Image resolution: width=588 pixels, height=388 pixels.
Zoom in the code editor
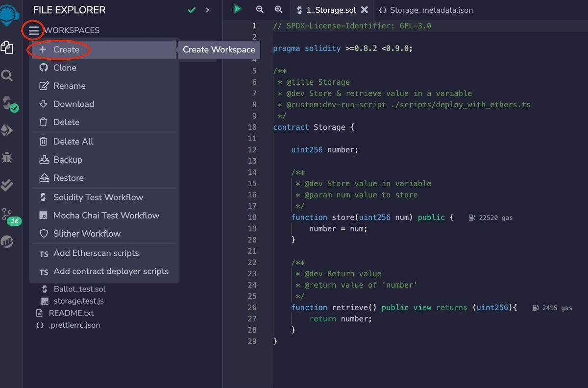278,9
